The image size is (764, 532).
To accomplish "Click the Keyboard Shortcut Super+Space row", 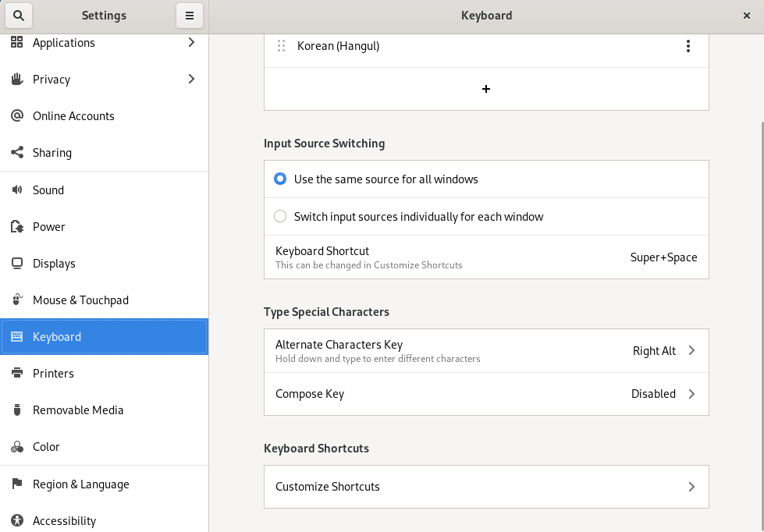I will [x=485, y=257].
